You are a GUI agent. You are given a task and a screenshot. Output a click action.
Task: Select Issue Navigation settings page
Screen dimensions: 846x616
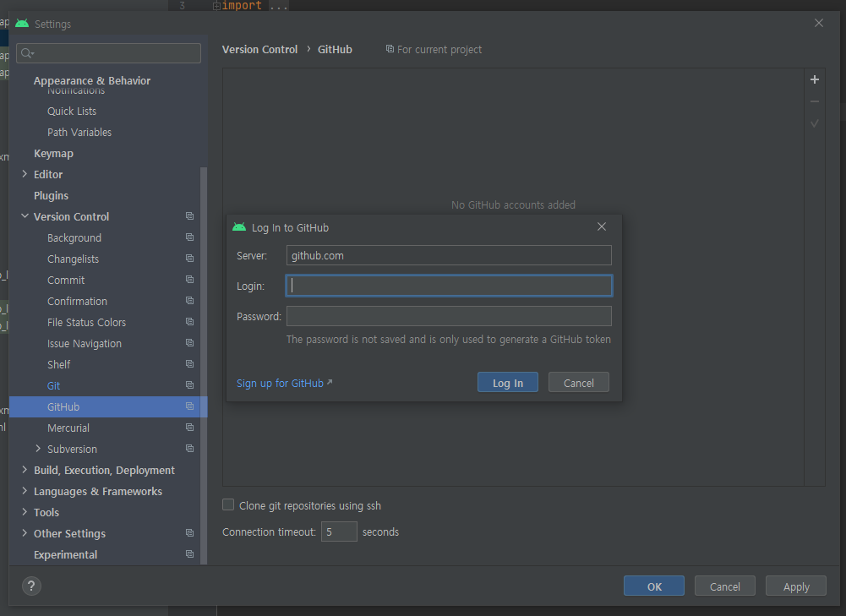85,344
